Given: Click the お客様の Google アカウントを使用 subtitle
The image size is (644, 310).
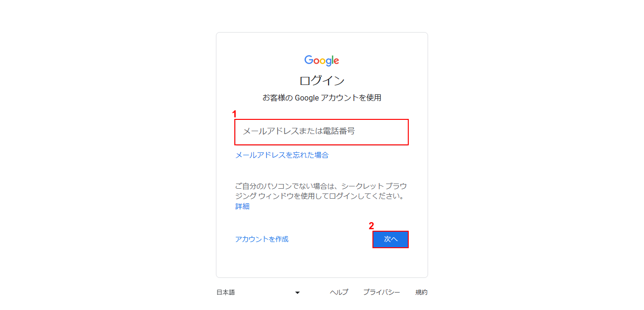Looking at the screenshot, I should pyautogui.click(x=322, y=98).
